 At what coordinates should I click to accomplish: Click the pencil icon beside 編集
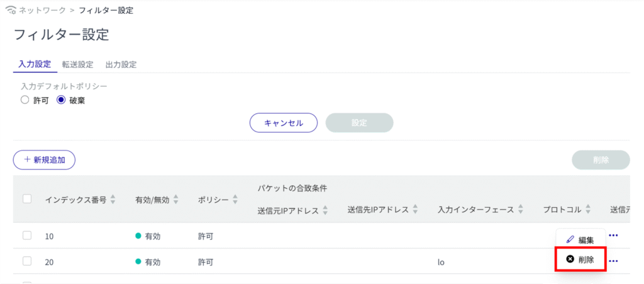coord(570,240)
